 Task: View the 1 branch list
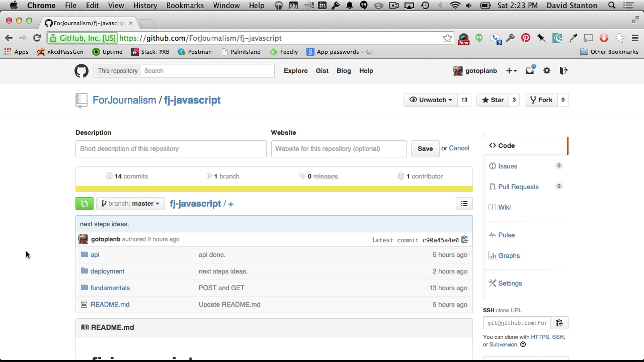223,176
